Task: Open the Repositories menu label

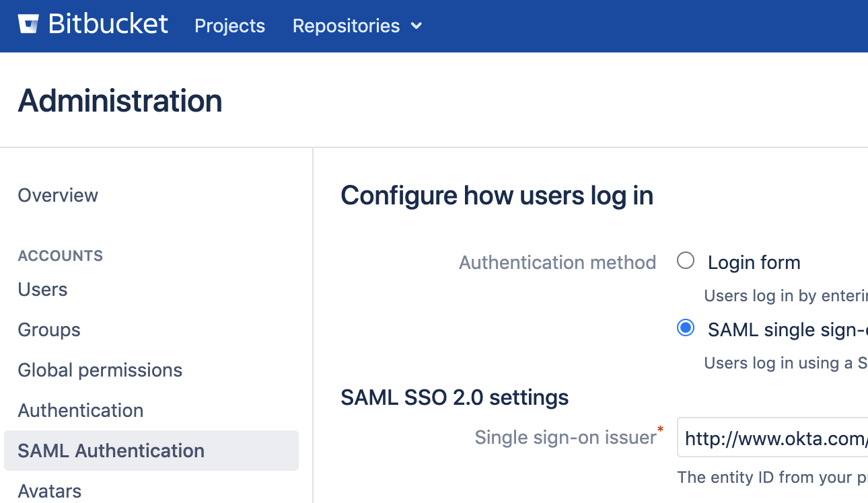Action: point(346,26)
